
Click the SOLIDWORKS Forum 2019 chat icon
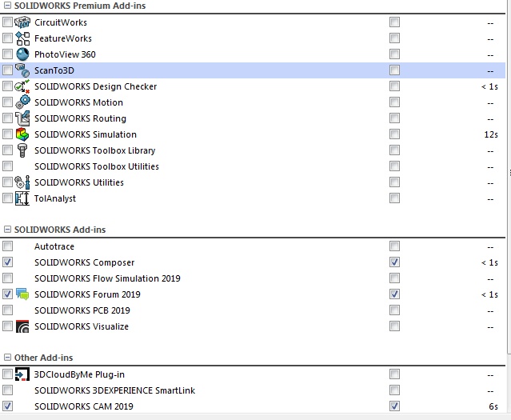pyautogui.click(x=22, y=294)
